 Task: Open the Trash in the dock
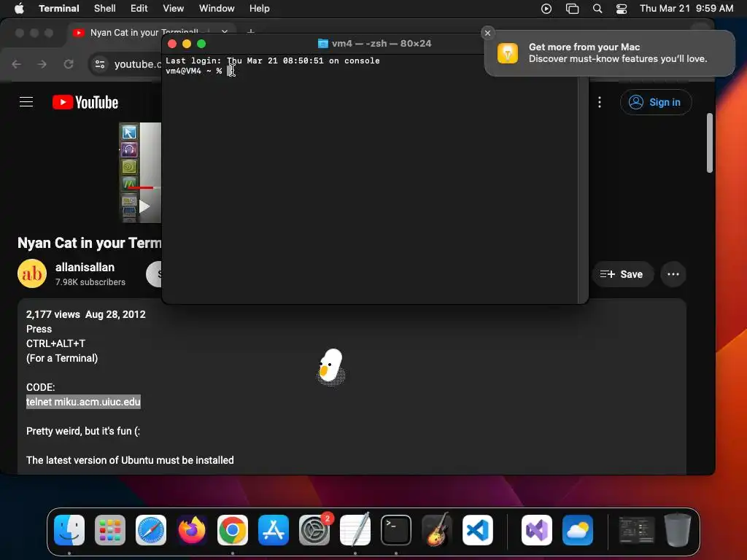678,530
